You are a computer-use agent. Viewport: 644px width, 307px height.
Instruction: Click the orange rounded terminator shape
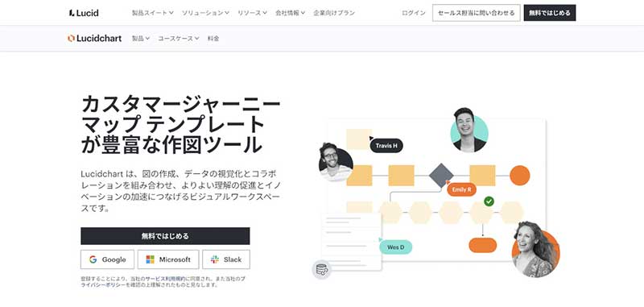(482, 245)
